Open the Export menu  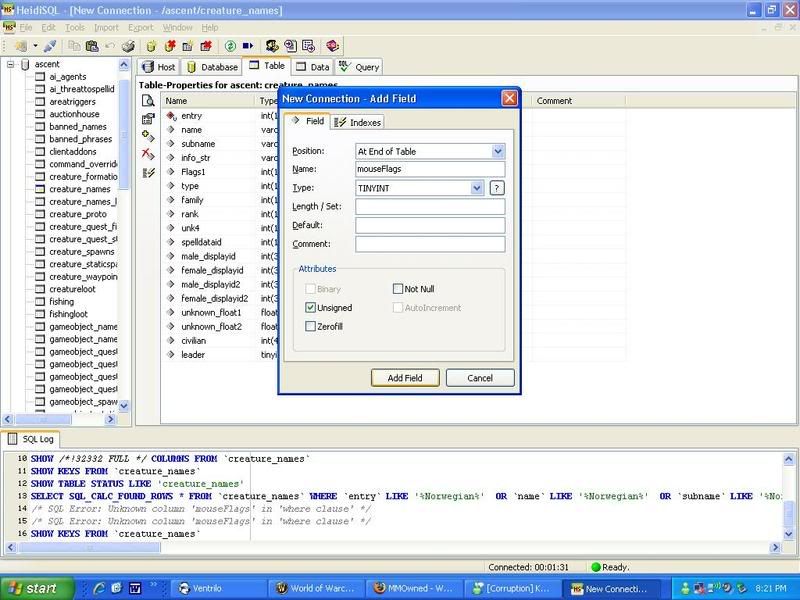click(140, 28)
